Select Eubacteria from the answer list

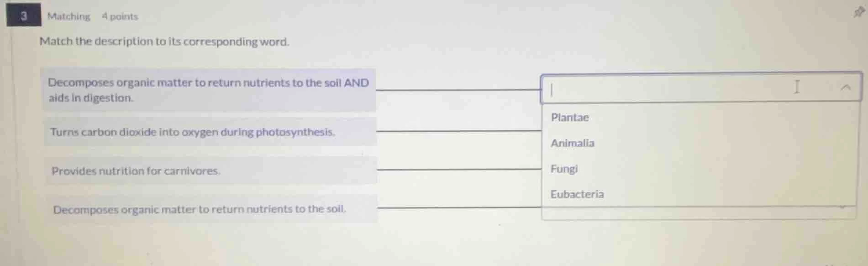577,194
